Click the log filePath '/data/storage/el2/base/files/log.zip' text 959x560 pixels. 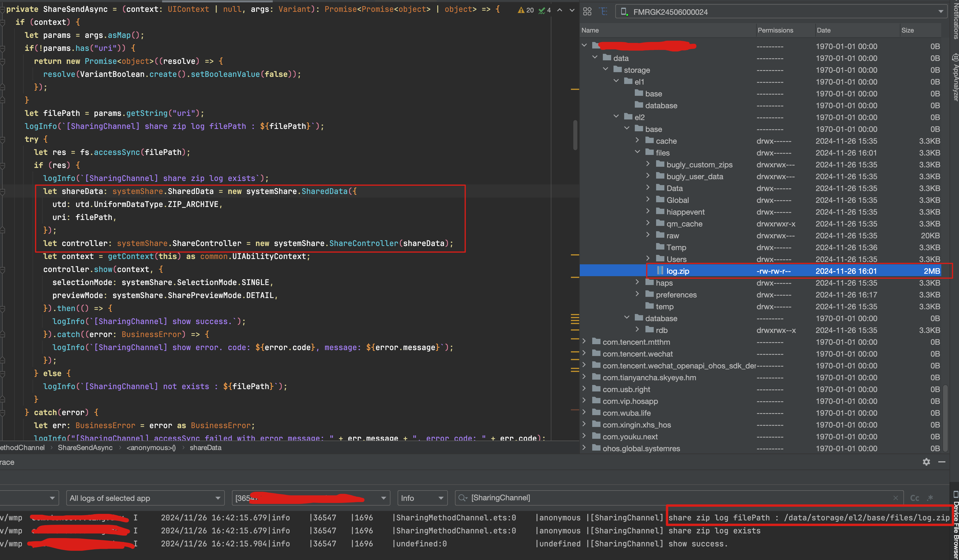866,517
